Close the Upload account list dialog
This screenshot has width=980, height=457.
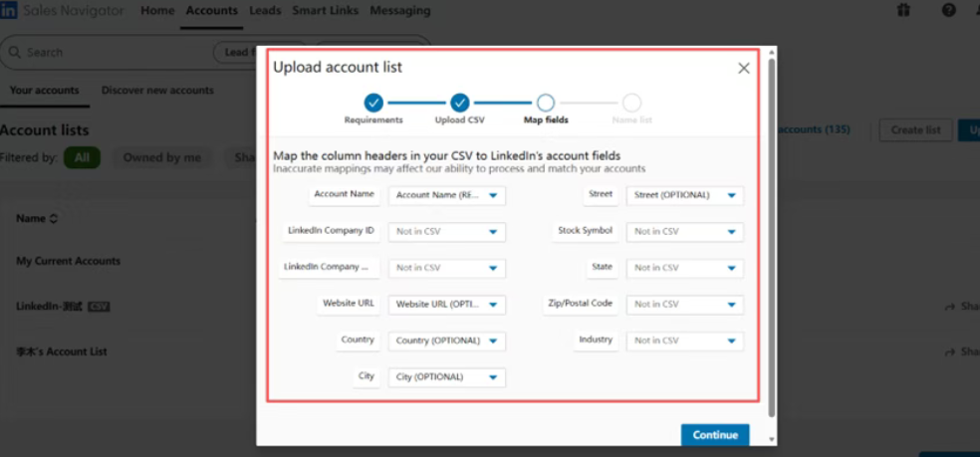[743, 68]
